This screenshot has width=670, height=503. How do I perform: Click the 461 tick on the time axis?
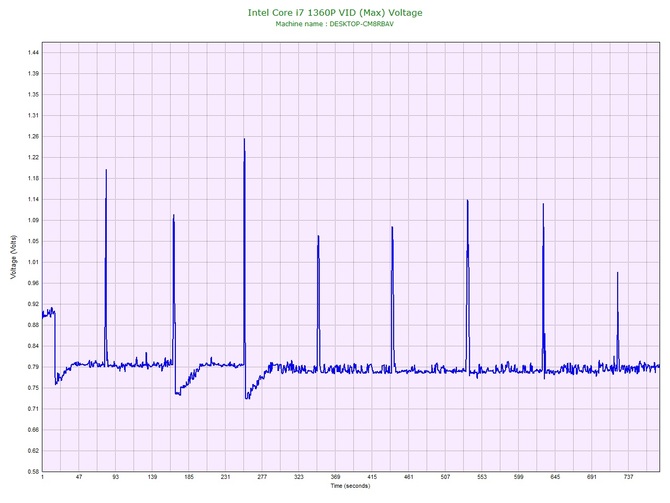408,477
